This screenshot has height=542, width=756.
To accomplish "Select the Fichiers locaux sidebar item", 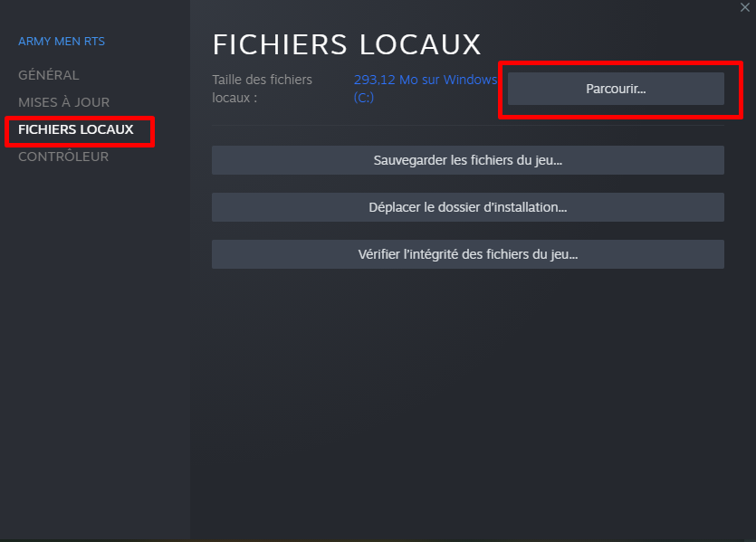I will (x=76, y=129).
